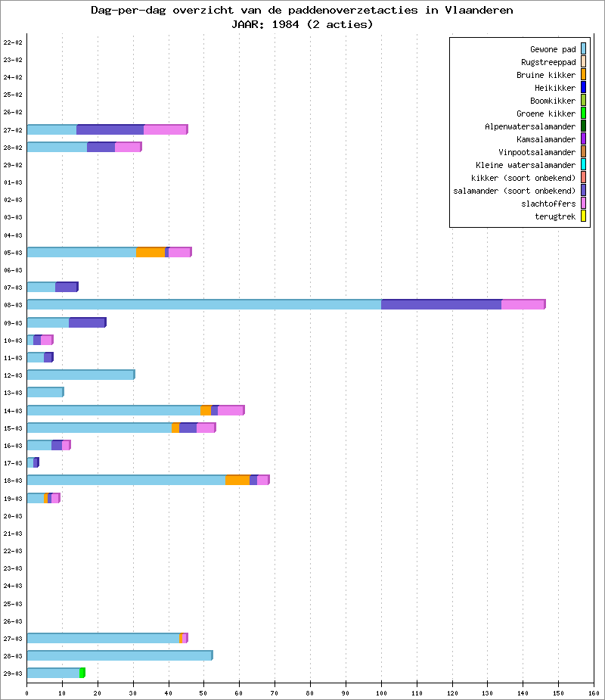Select the green Groene kikker legend swatch
The width and height of the screenshot is (605, 700).
point(583,114)
